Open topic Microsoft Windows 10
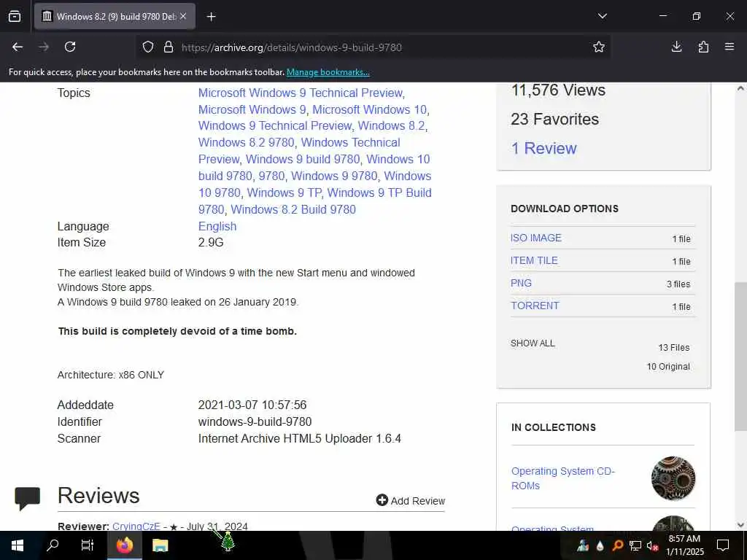The width and height of the screenshot is (747, 560). pos(369,109)
